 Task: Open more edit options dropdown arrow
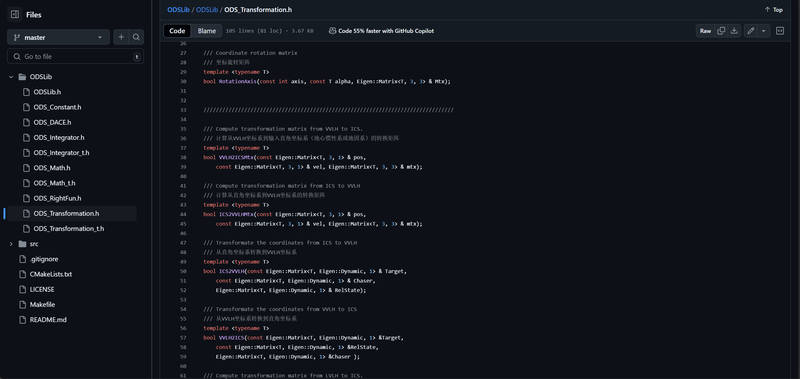click(764, 31)
